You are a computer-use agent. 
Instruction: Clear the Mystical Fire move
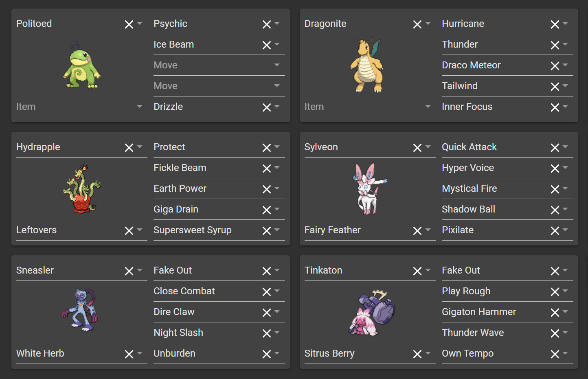coord(555,189)
